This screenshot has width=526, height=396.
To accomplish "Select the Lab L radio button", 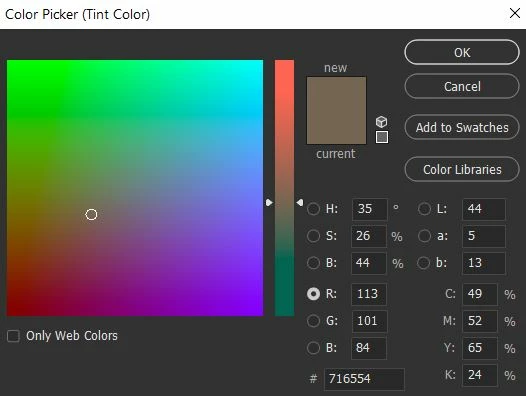I will tap(424, 209).
